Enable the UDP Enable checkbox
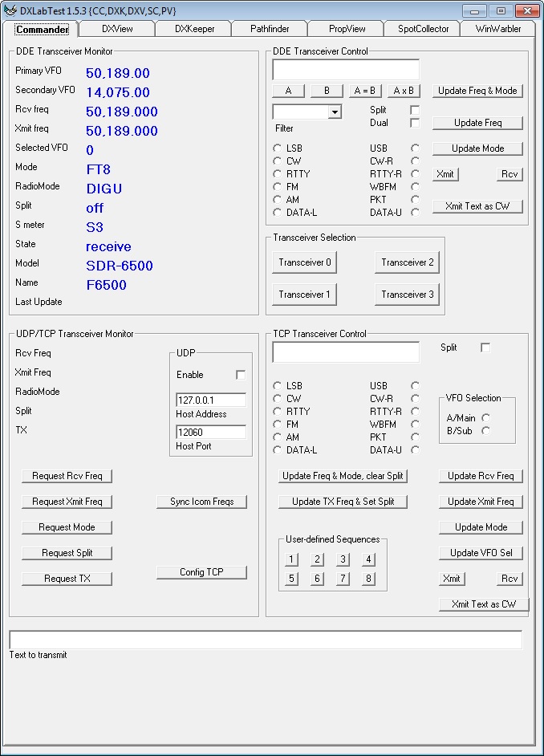The height and width of the screenshot is (756, 544). pos(241,375)
